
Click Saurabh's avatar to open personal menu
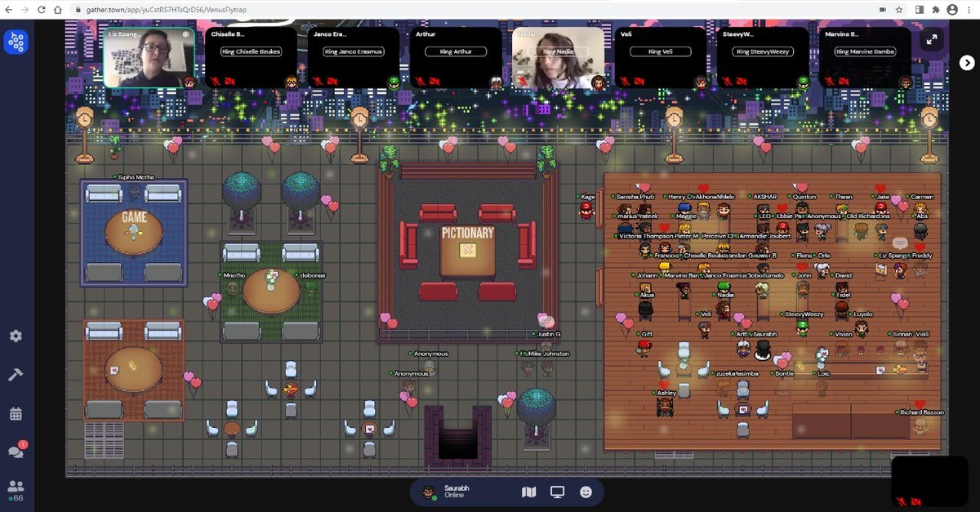429,491
